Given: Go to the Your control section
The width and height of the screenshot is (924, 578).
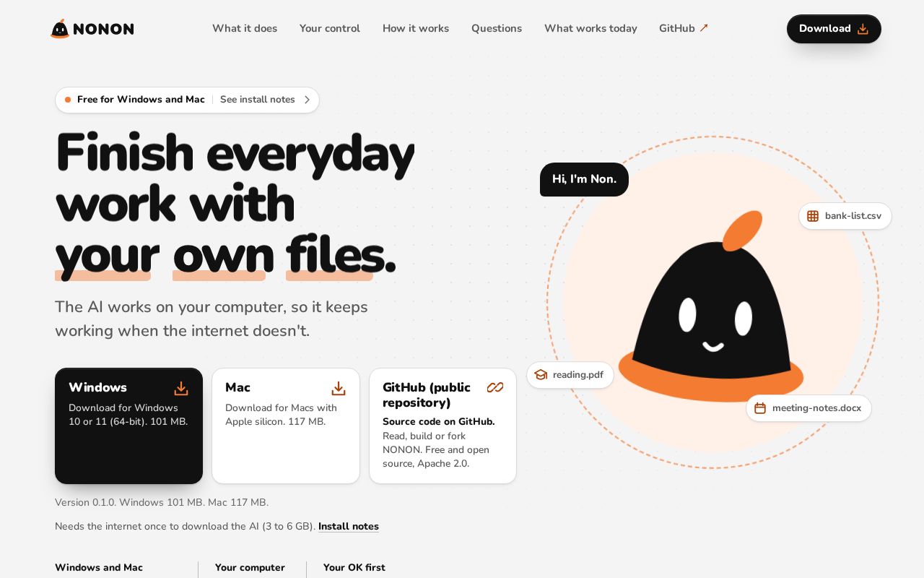Looking at the screenshot, I should tap(330, 28).
